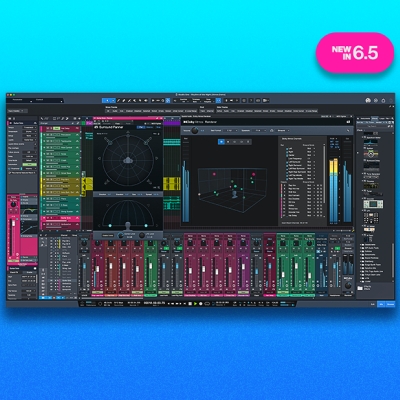Toggle the Right bed channel checkbox
Viewport: 400px width, 400px height.
(x=287, y=152)
